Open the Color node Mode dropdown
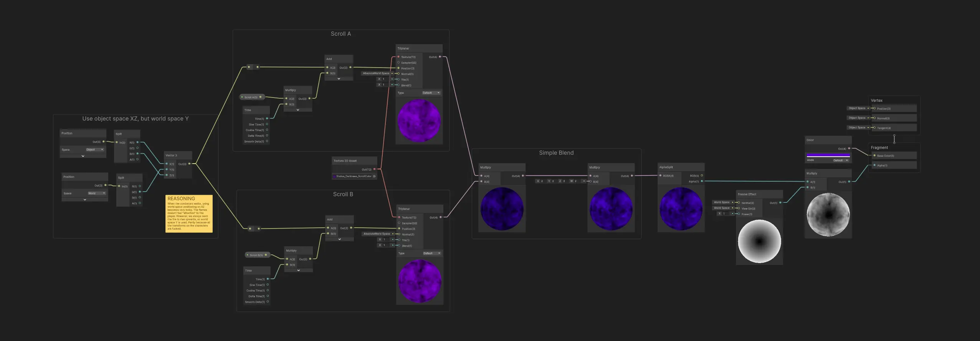The height and width of the screenshot is (341, 980). click(x=841, y=161)
